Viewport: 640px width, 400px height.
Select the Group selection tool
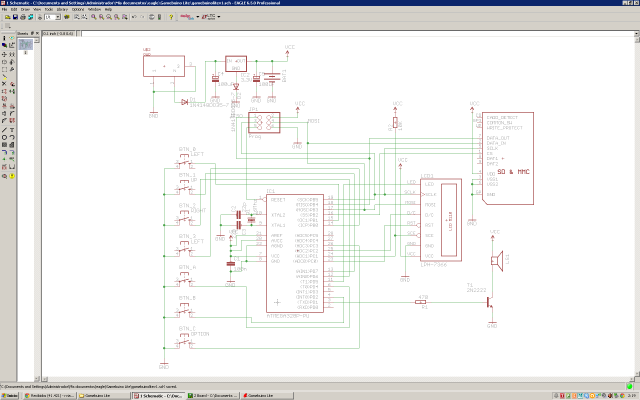tap(4, 69)
